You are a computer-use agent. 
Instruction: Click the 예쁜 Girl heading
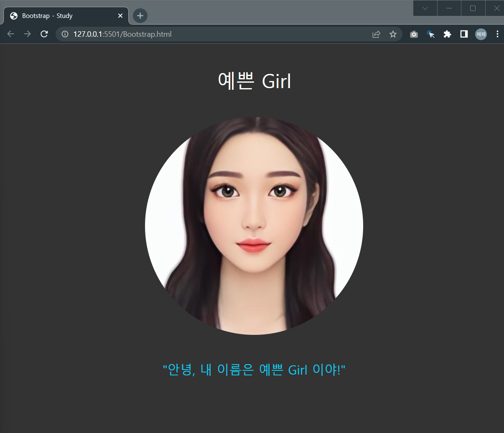pos(254,81)
